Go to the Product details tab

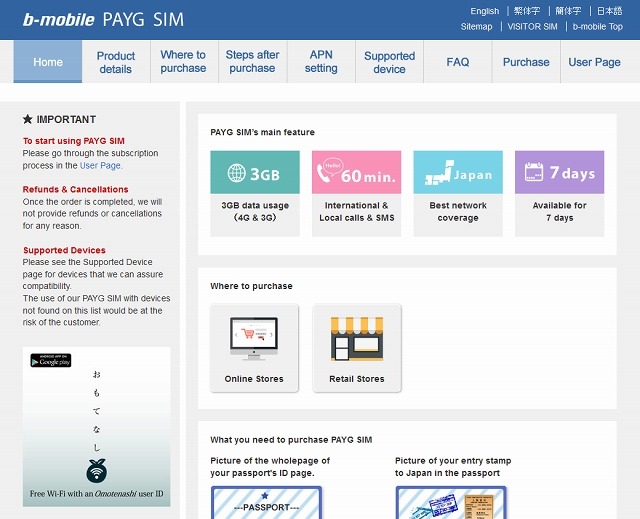coord(116,62)
